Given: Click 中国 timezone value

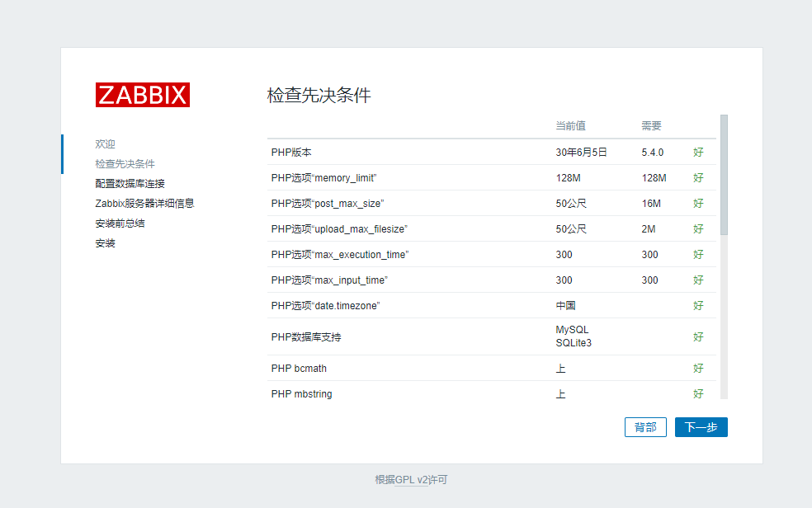Looking at the screenshot, I should pyautogui.click(x=565, y=306).
